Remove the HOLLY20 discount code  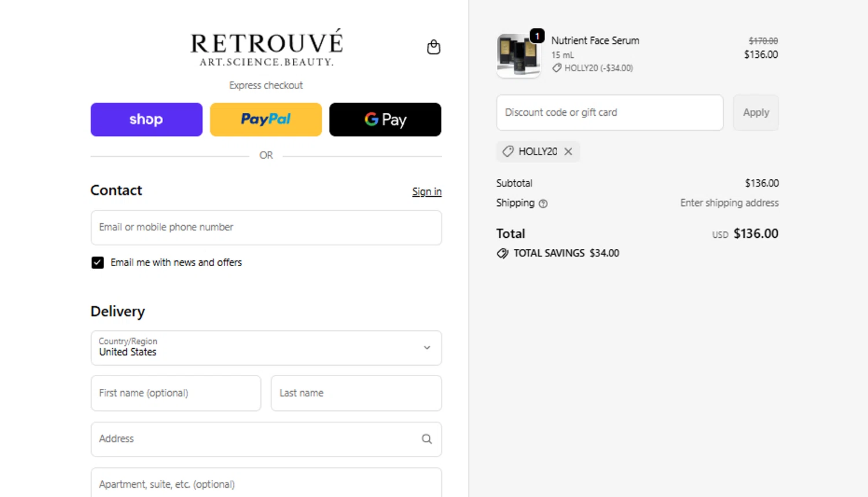click(x=568, y=152)
